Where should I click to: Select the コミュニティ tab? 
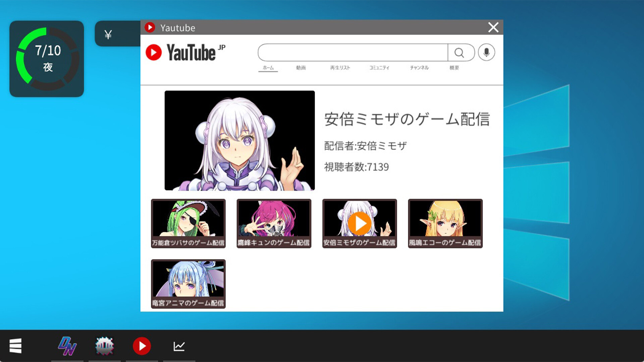(379, 67)
